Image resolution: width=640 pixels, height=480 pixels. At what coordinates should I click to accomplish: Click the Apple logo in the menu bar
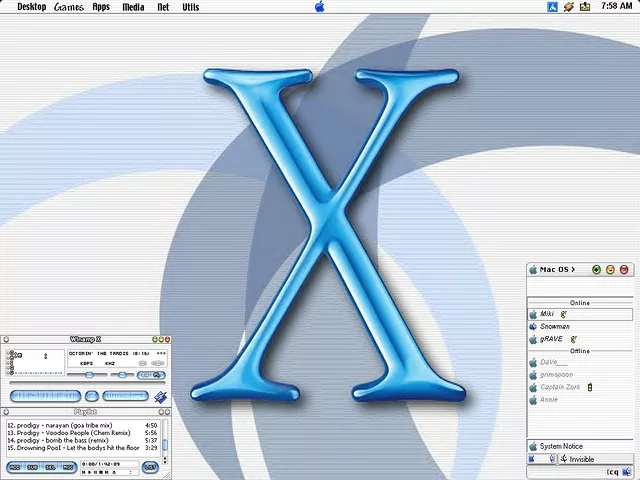(x=320, y=7)
